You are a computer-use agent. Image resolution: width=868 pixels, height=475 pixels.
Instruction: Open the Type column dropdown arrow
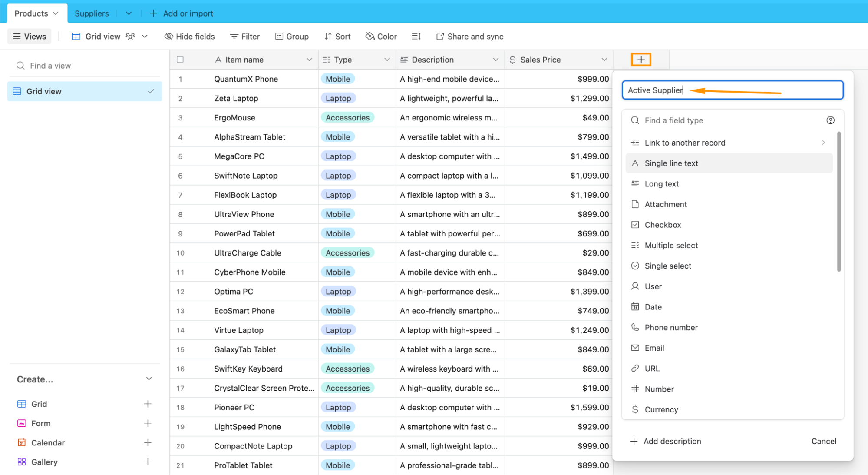[387, 60]
